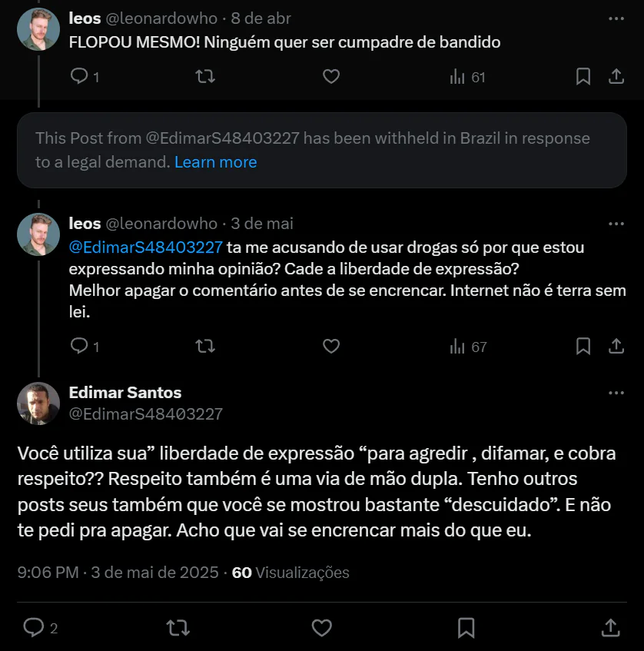
Task: Share the 8 de abr leos post
Action: coord(616,77)
